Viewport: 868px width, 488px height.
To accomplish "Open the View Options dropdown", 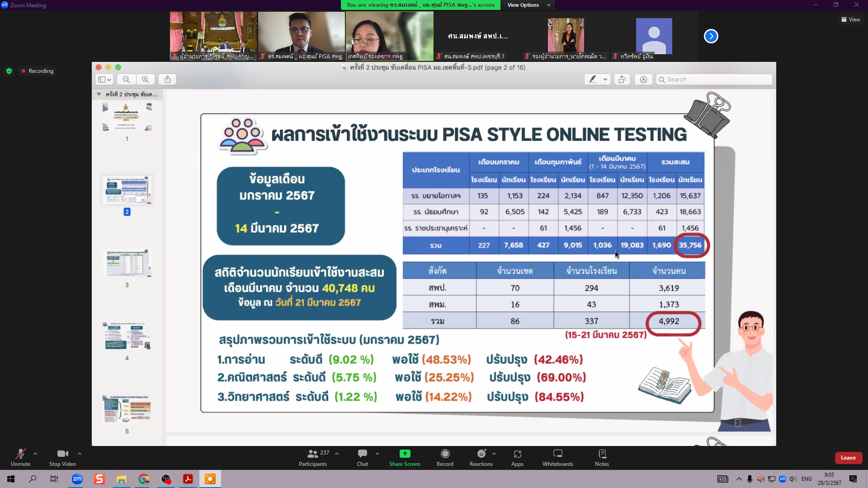I will point(528,5).
